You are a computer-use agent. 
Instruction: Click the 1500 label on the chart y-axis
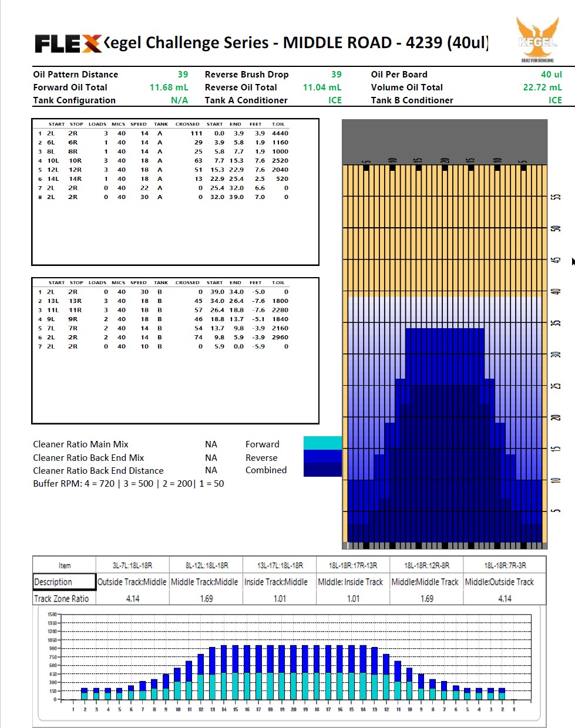point(52,615)
